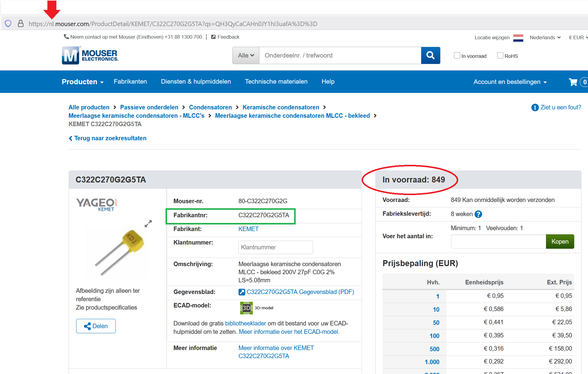Expand Account en bestellingen menu
Image resolution: width=588 pixels, height=374 pixels.
pos(510,82)
